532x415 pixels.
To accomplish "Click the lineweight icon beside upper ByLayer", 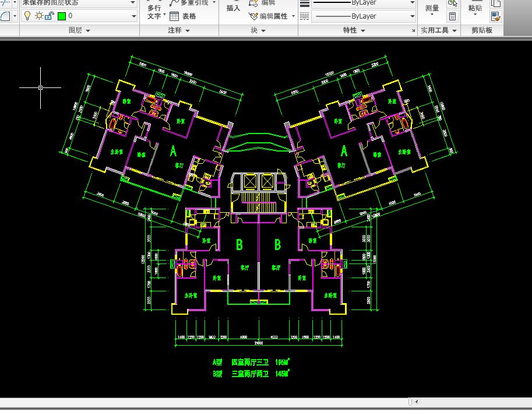I will pyautogui.click(x=304, y=3).
